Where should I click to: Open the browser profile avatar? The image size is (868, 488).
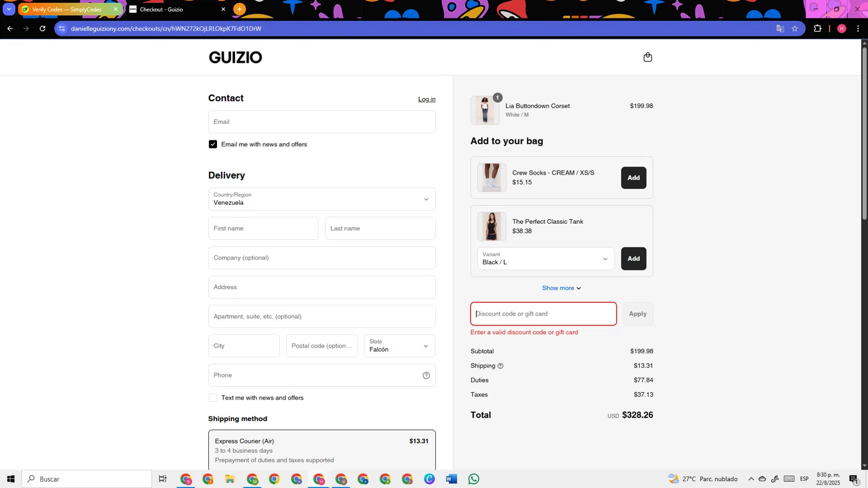842,28
